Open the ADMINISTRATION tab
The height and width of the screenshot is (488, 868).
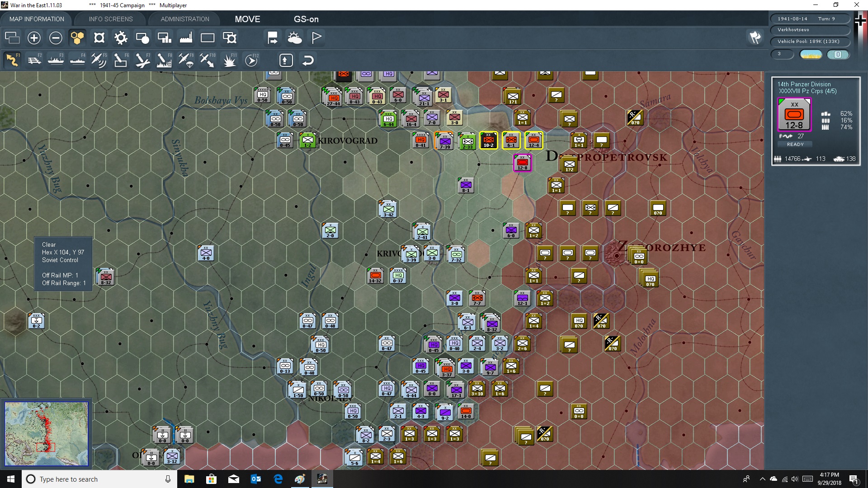click(x=185, y=19)
